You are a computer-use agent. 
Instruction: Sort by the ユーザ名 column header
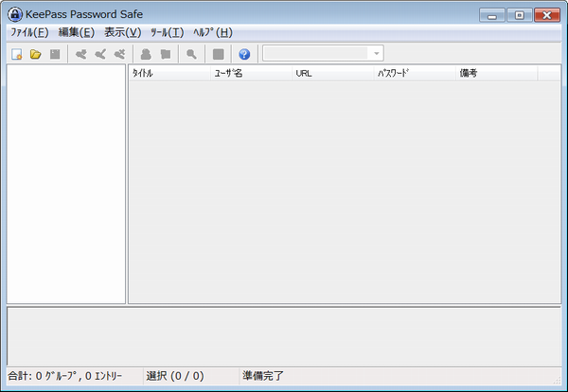point(251,73)
